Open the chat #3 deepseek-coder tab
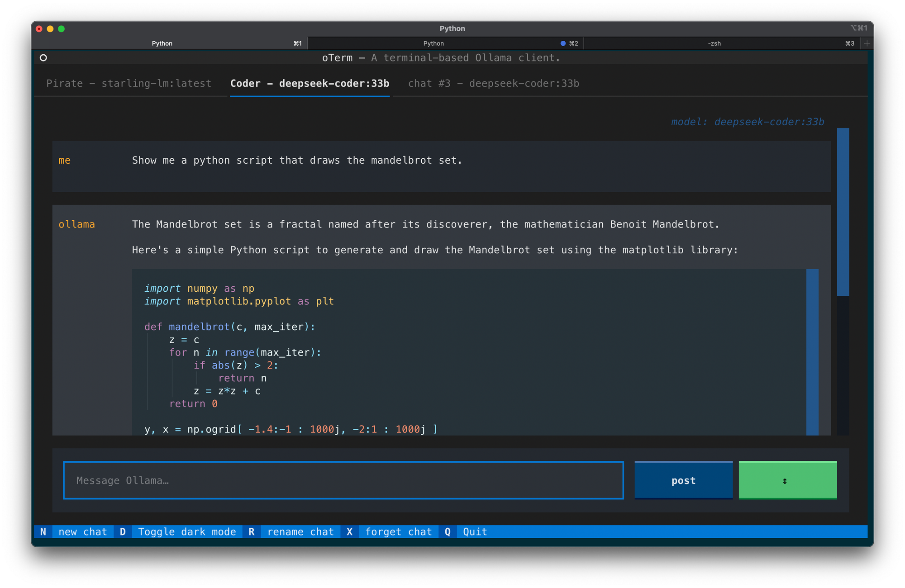The image size is (905, 588). click(x=493, y=84)
